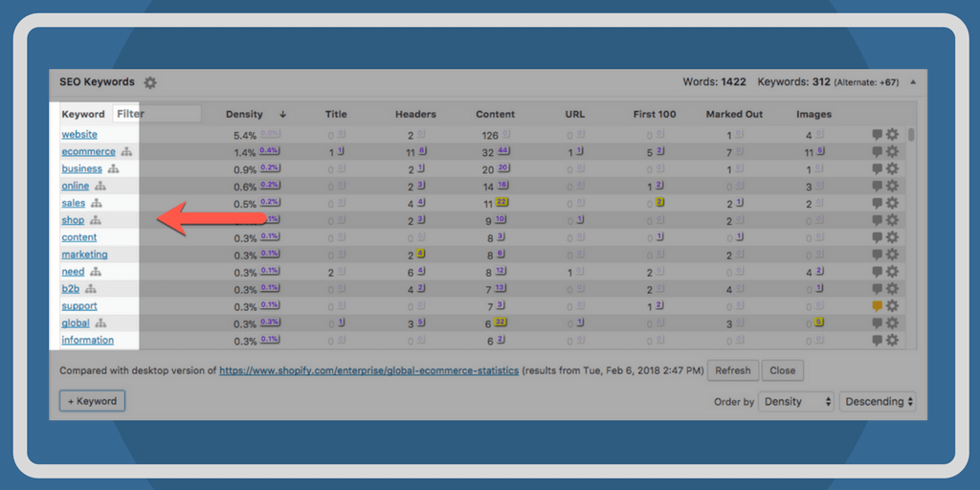Viewport: 980px width, 490px height.
Task: Open the SEO Keywords settings gear
Action: click(x=150, y=83)
